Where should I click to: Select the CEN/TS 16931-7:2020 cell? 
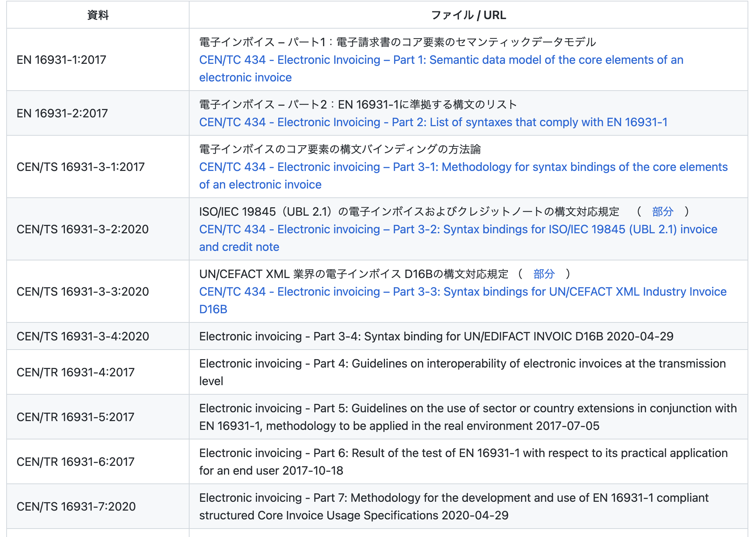tap(98, 507)
